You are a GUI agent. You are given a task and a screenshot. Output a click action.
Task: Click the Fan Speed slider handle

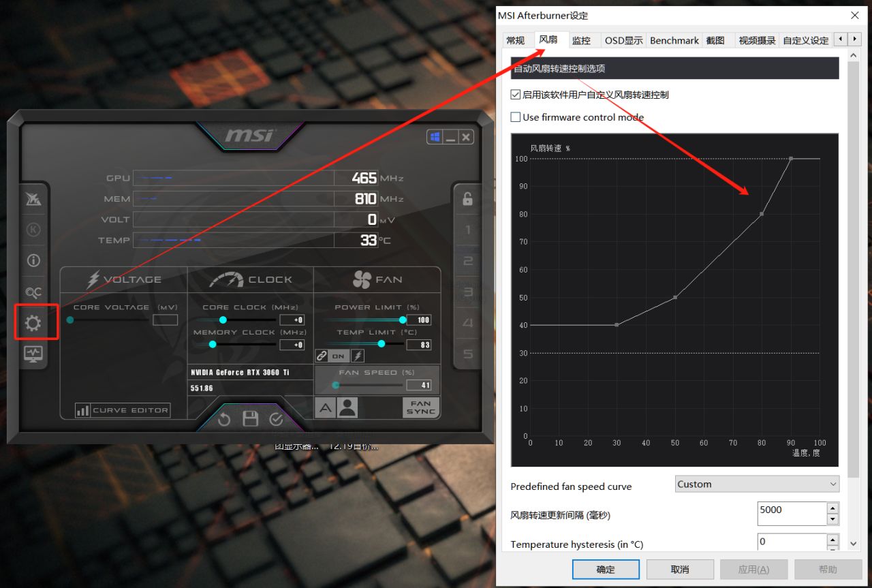335,385
